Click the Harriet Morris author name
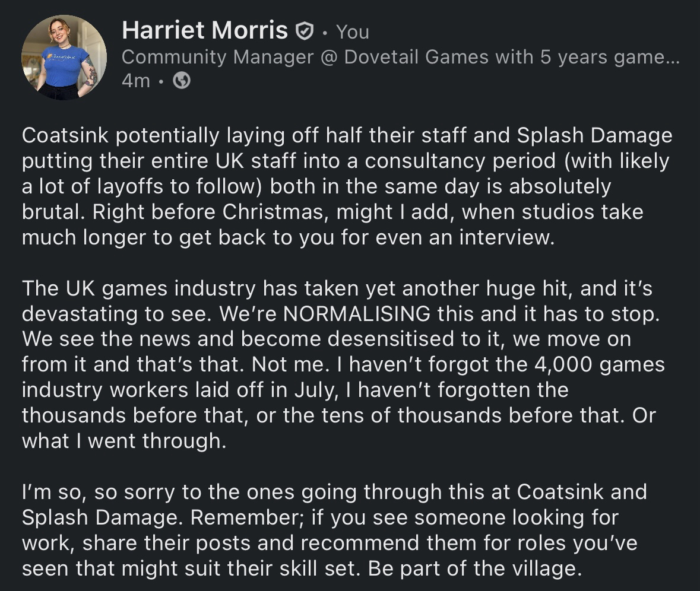The image size is (700, 591). 205,30
